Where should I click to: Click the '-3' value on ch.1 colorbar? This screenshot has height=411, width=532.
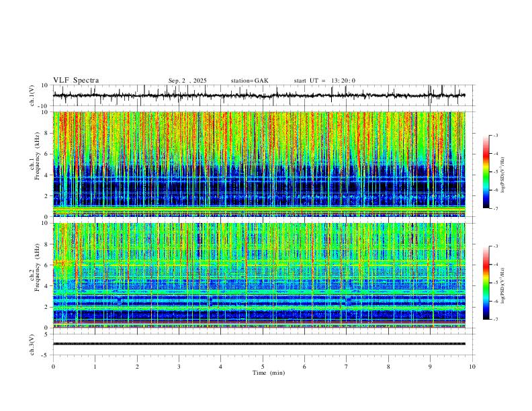[496, 135]
